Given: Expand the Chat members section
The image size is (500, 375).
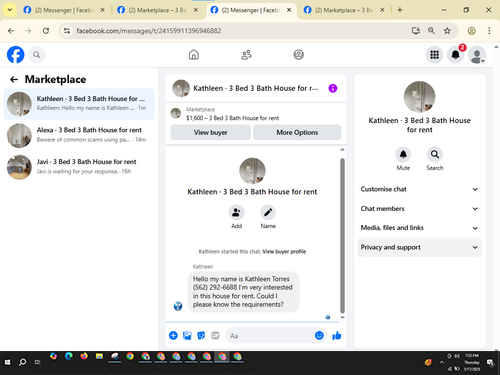Looking at the screenshot, I should coord(419,209).
